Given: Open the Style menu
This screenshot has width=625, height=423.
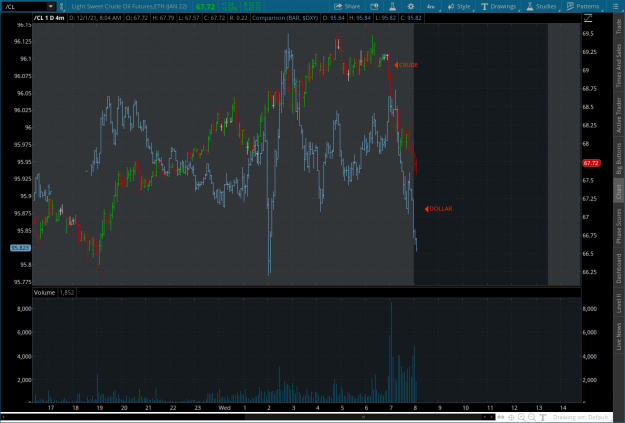Looking at the screenshot, I should click(459, 6).
